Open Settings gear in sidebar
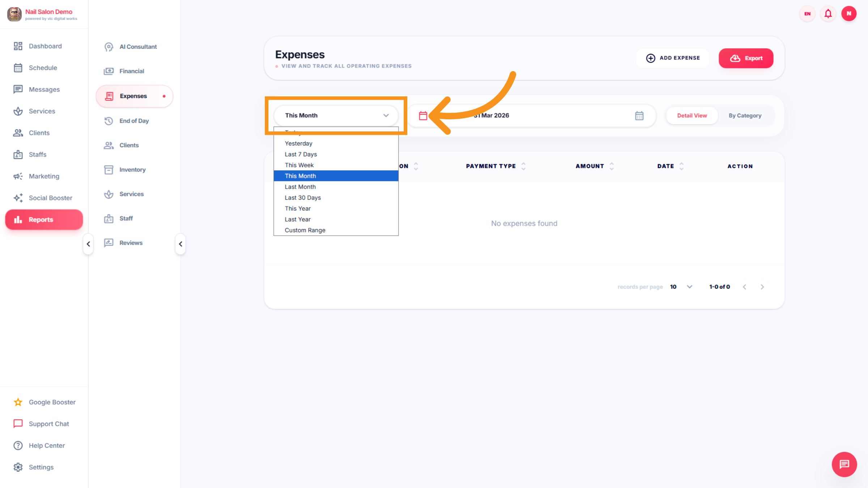 click(x=18, y=467)
